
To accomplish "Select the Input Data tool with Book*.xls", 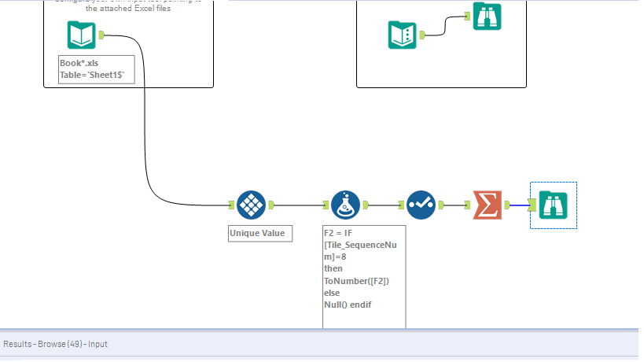I will 81,35.
